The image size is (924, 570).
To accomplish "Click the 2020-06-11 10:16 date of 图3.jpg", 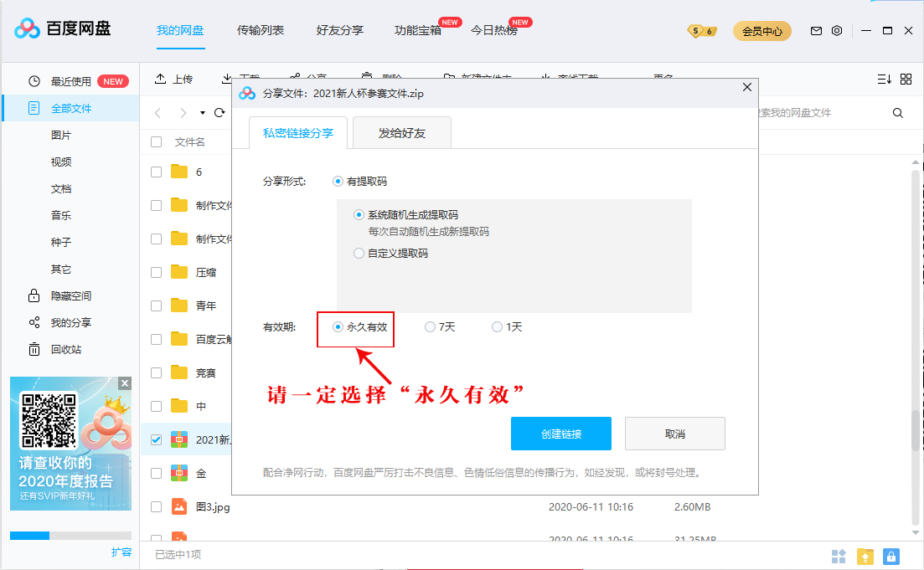I will pyautogui.click(x=591, y=507).
